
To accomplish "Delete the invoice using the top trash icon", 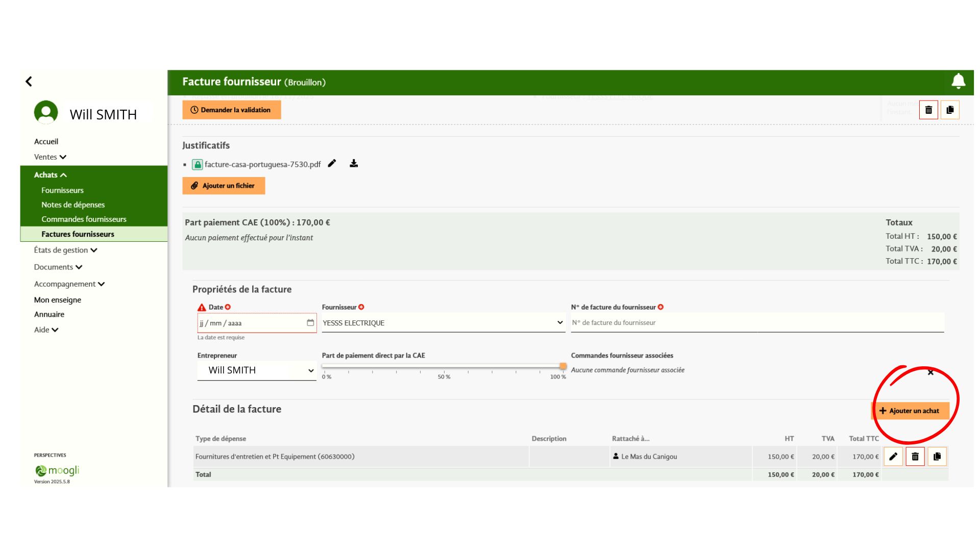I will [928, 110].
